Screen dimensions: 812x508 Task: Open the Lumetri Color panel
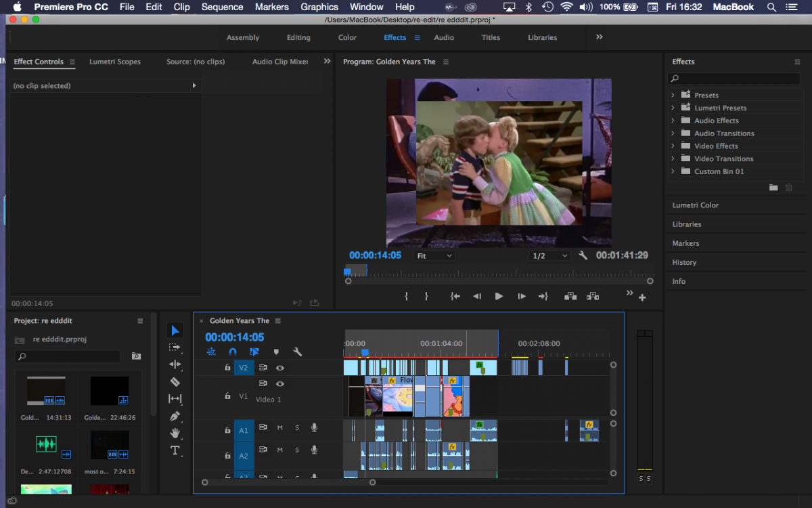coord(695,205)
